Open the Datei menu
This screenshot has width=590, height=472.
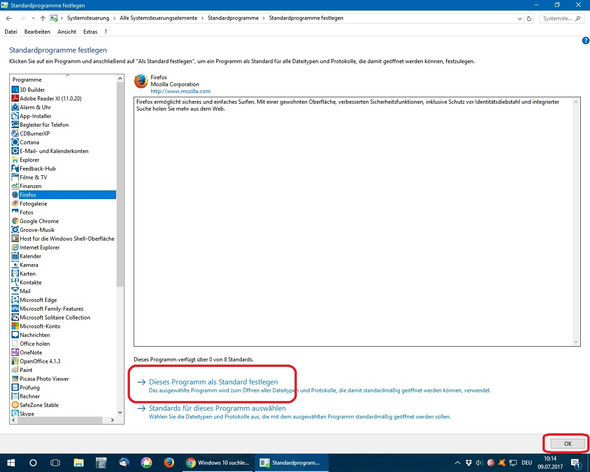(11, 32)
